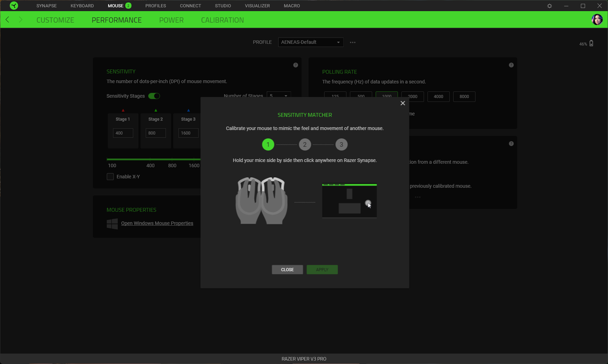Edit the Stage 1 DPI field showing 400
The height and width of the screenshot is (364, 608).
123,133
